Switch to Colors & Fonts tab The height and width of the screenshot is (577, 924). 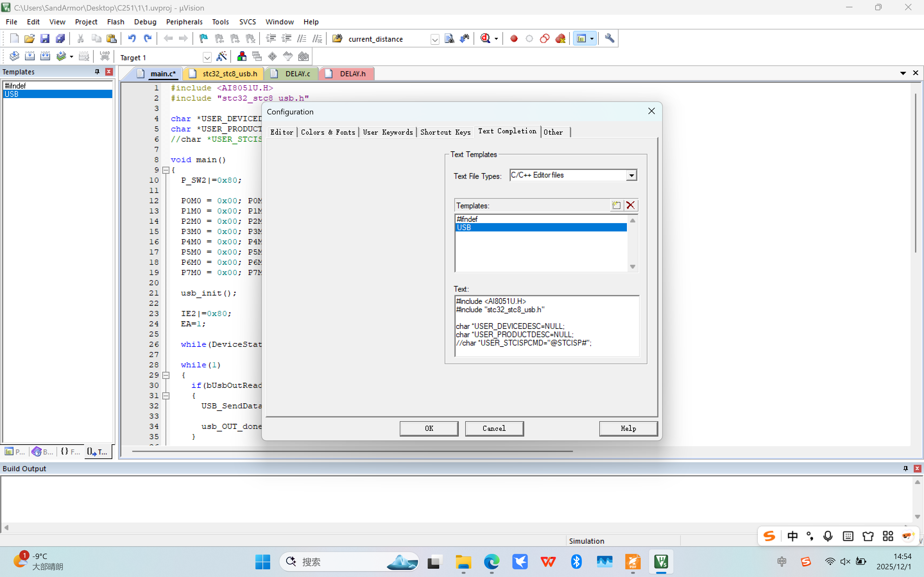tap(328, 132)
